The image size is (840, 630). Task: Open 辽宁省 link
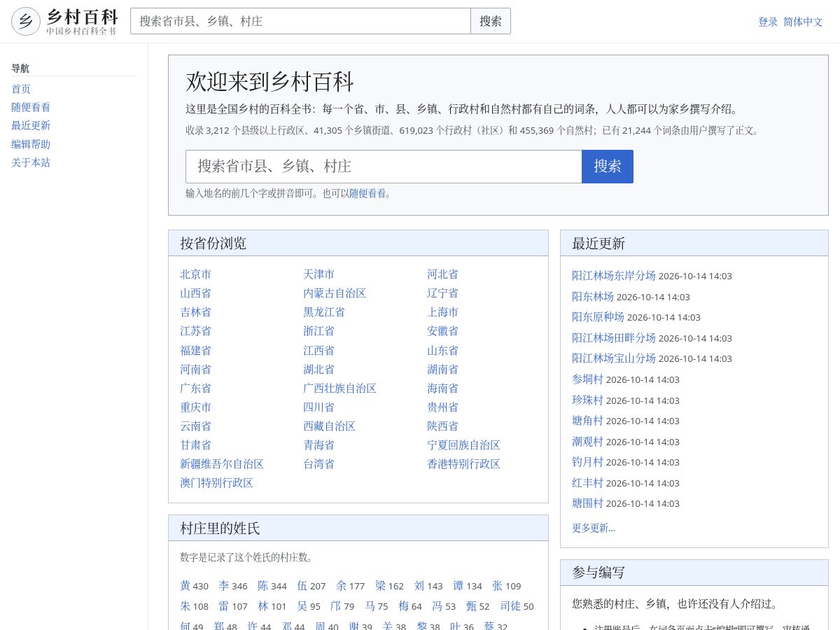point(443,293)
